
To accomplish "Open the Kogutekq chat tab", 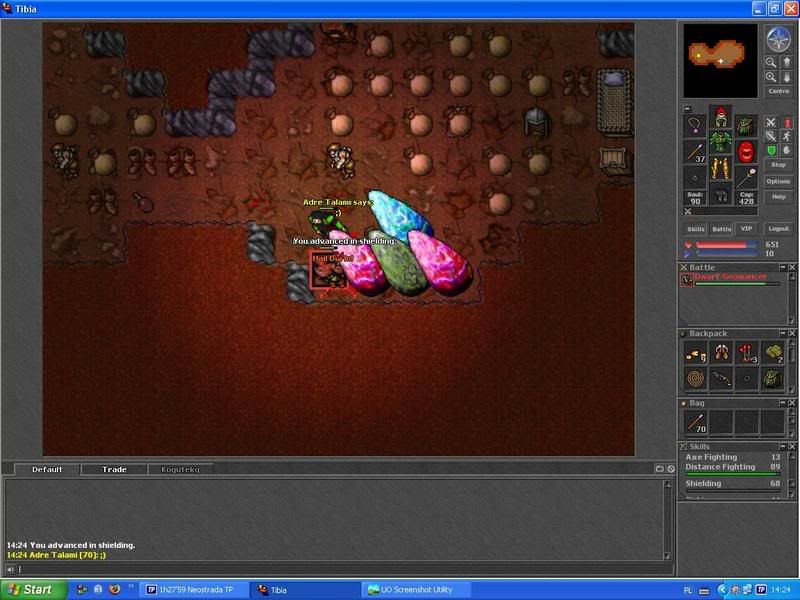I will [180, 469].
